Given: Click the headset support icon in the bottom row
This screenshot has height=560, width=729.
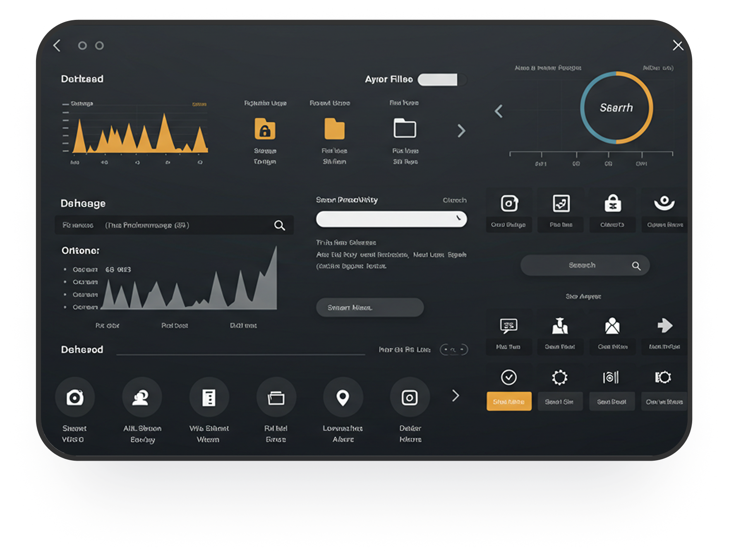Looking at the screenshot, I should coord(142,397).
